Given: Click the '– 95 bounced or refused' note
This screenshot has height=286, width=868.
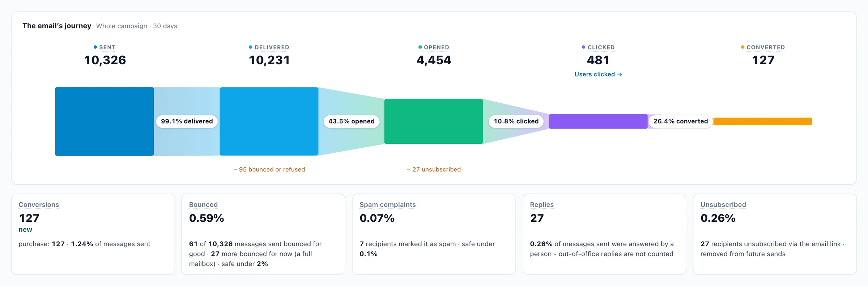Looking at the screenshot, I should click(x=269, y=169).
